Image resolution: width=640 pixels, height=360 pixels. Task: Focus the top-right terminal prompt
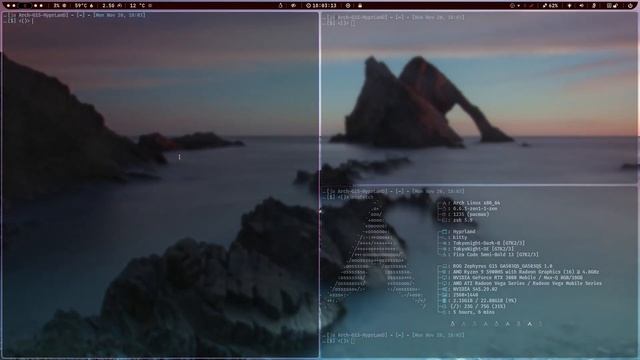pos(339,23)
